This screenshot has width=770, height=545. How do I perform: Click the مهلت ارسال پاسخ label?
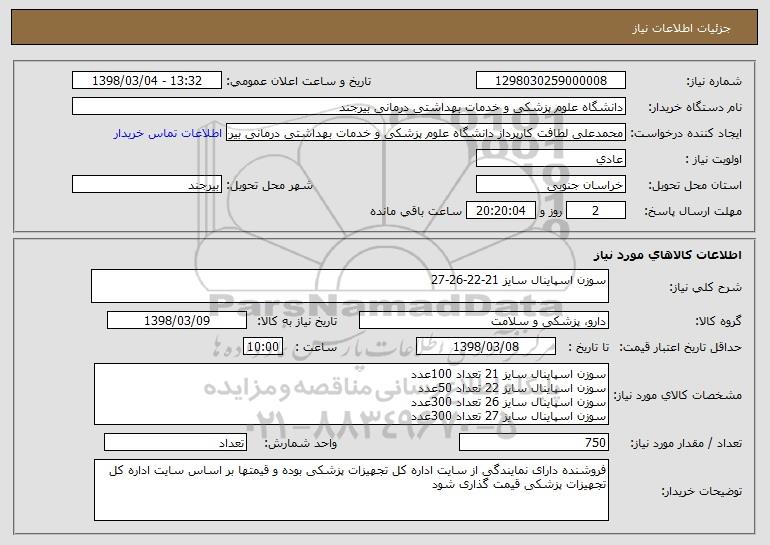(693, 211)
